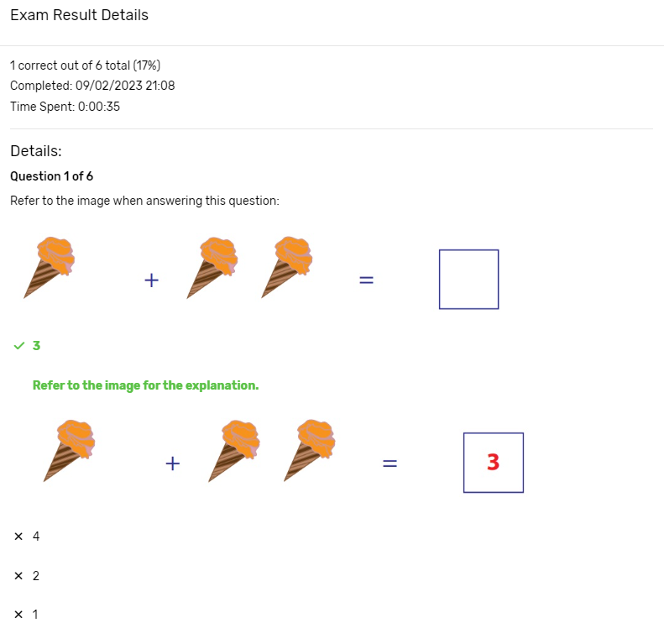Select the wrong answer option 1
The height and width of the screenshot is (644, 664).
pyautogui.click(x=35, y=615)
